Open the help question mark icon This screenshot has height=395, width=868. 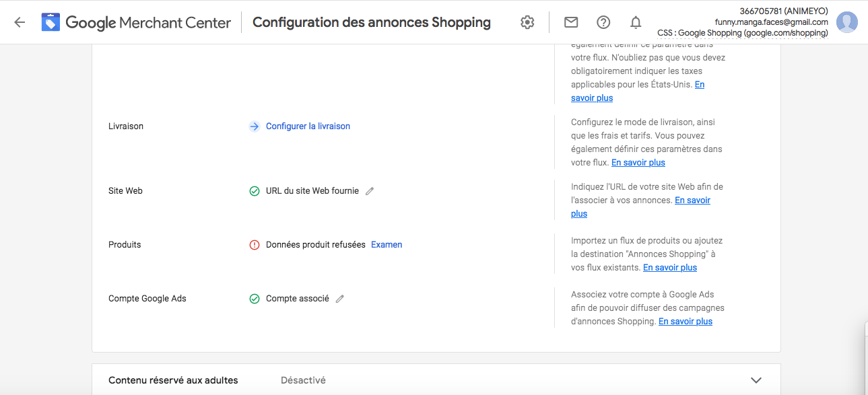pyautogui.click(x=603, y=22)
